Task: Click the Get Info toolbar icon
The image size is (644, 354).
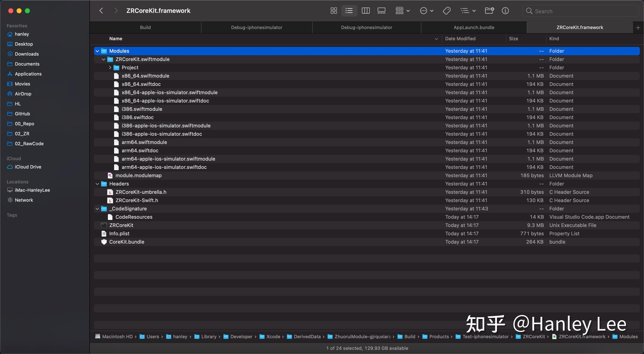Action: pos(505,11)
